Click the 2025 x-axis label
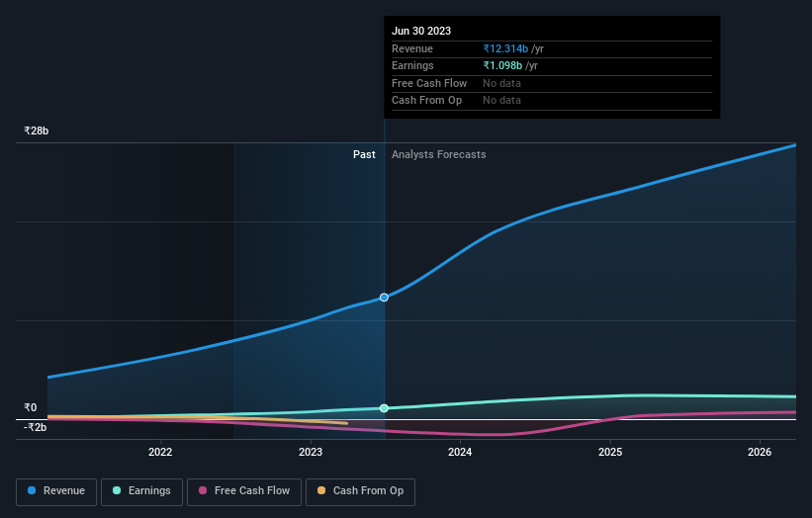 coord(610,452)
